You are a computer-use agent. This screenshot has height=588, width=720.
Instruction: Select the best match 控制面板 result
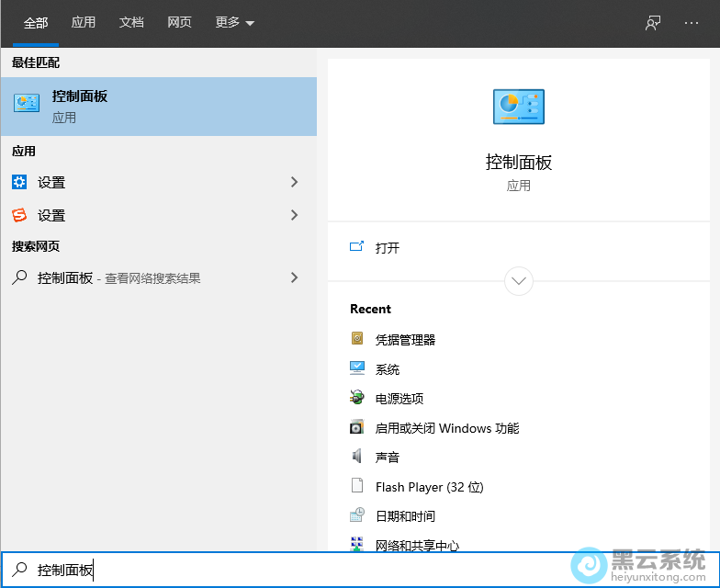pos(158,107)
